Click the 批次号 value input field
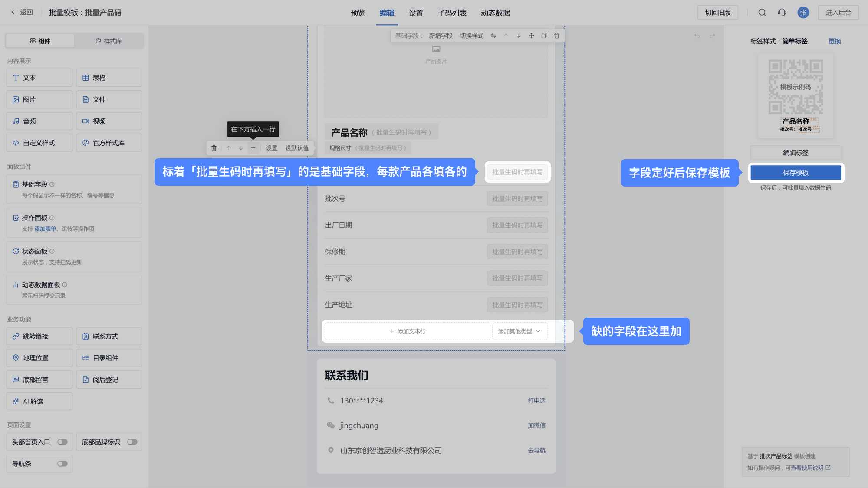 pos(517,199)
